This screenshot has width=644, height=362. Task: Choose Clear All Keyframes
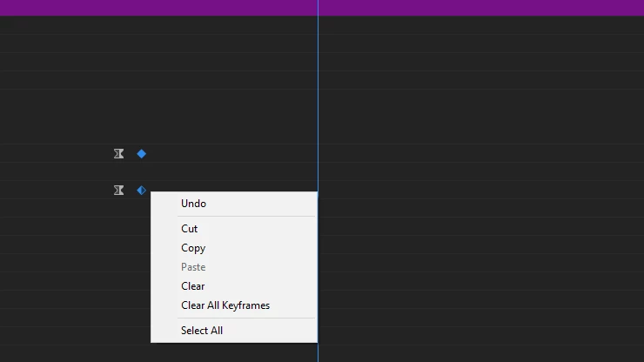[234, 305]
